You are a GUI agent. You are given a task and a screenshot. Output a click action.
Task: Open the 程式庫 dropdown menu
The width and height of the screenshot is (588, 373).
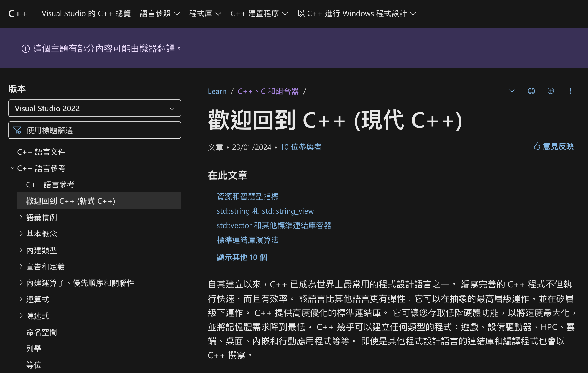[x=205, y=14]
